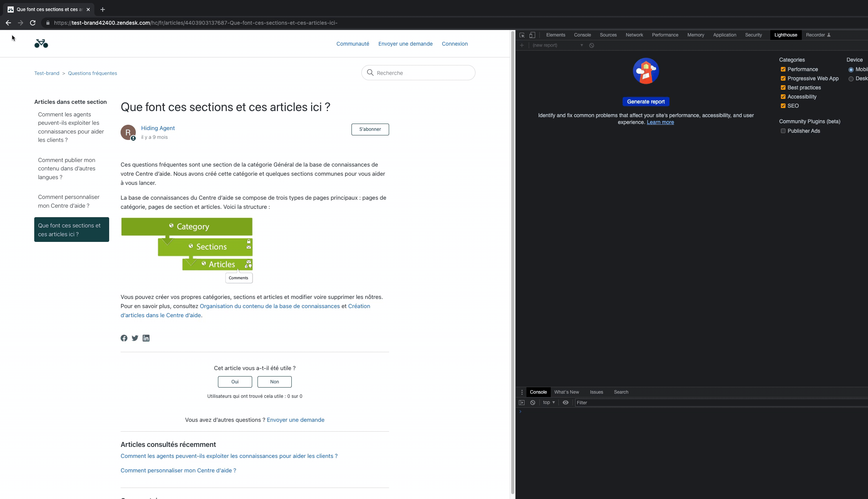Enable the Publisher Ads checkbox
Screen dimensions: 868x499
[x=783, y=131]
